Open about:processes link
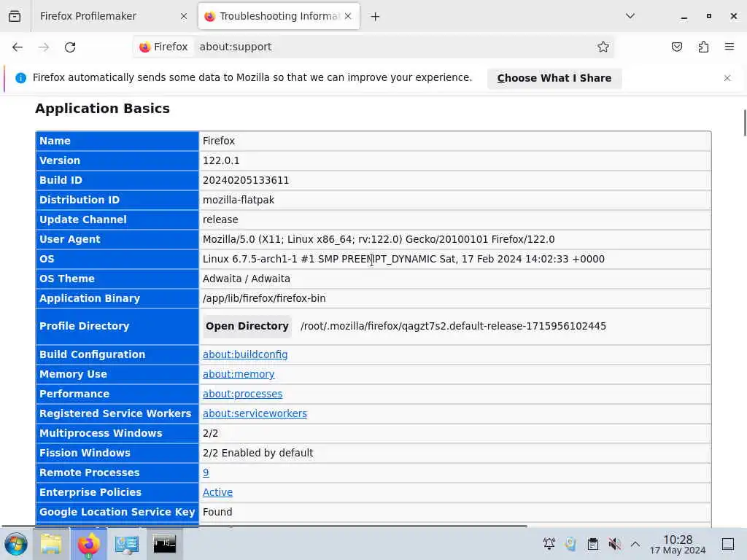The width and height of the screenshot is (747, 560). click(242, 394)
